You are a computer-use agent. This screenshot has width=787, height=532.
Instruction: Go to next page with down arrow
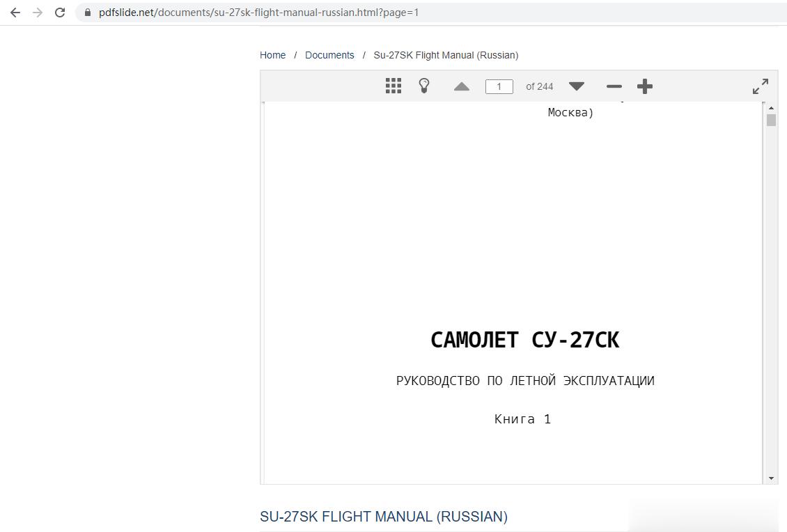tap(577, 86)
